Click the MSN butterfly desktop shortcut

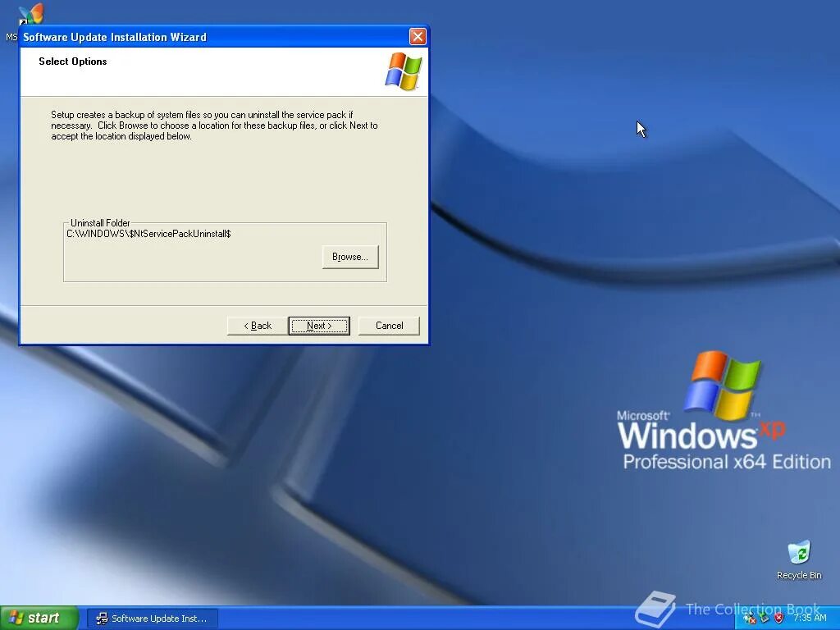point(30,14)
